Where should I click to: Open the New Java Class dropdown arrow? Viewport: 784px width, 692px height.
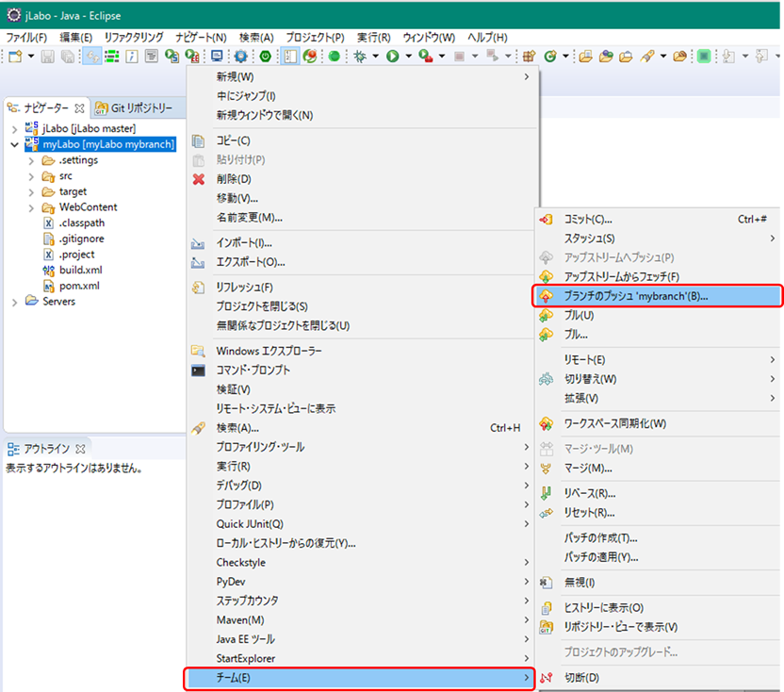click(565, 57)
